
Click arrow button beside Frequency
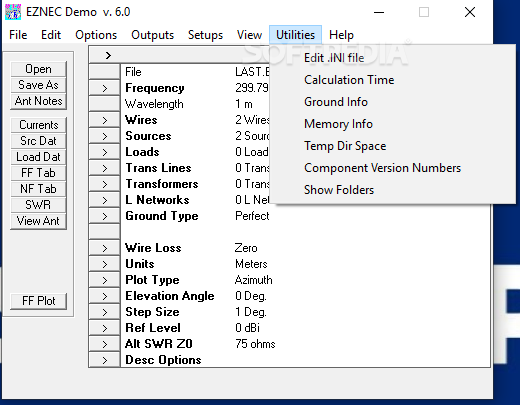[x=105, y=88]
